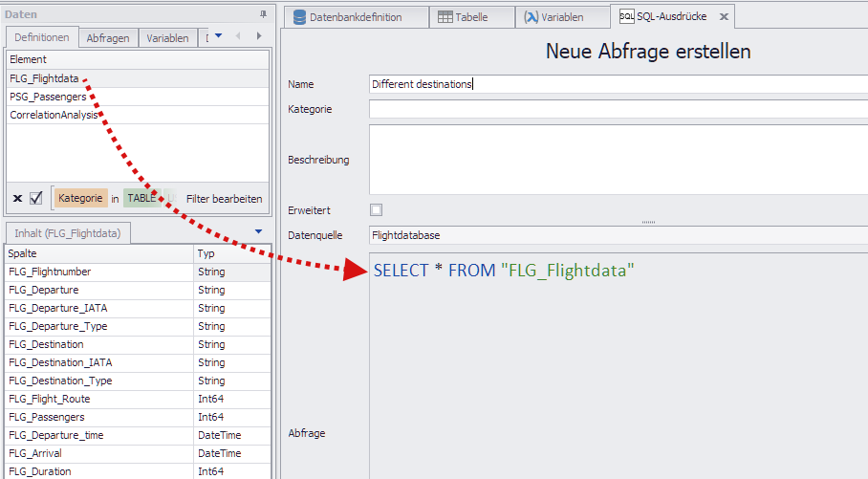Click the TABLE filter value token
Screen dimensions: 868x479
tap(141, 198)
